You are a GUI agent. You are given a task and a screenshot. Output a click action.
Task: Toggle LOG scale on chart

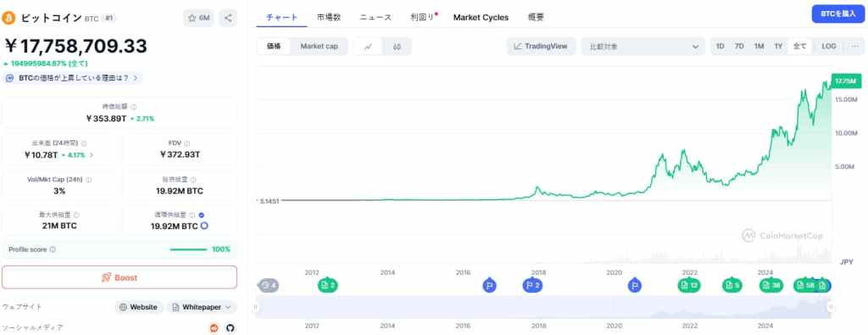tap(829, 47)
